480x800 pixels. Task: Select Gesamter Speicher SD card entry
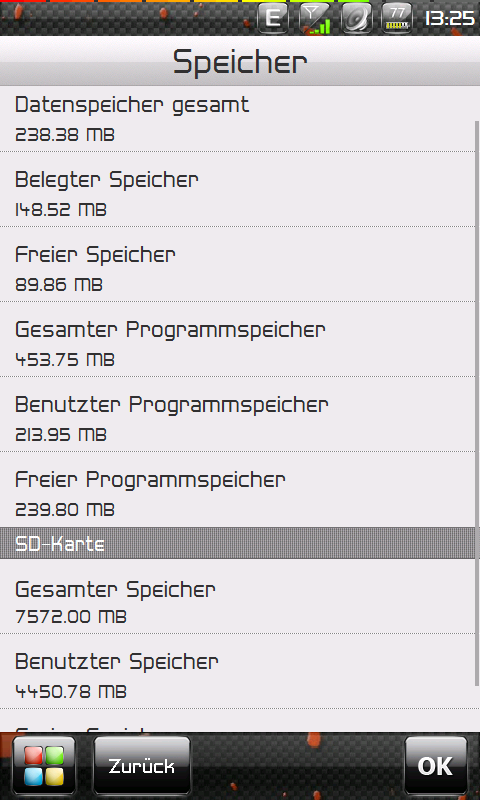click(x=237, y=596)
